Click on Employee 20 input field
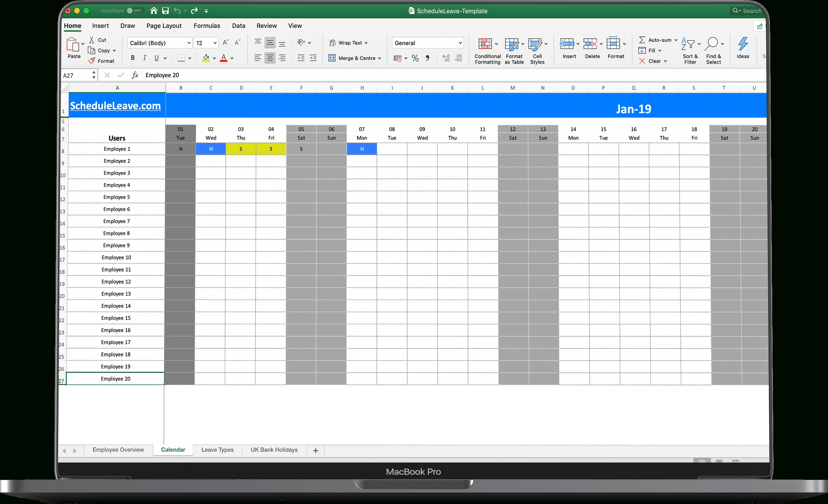The height and width of the screenshot is (504, 828). (117, 379)
